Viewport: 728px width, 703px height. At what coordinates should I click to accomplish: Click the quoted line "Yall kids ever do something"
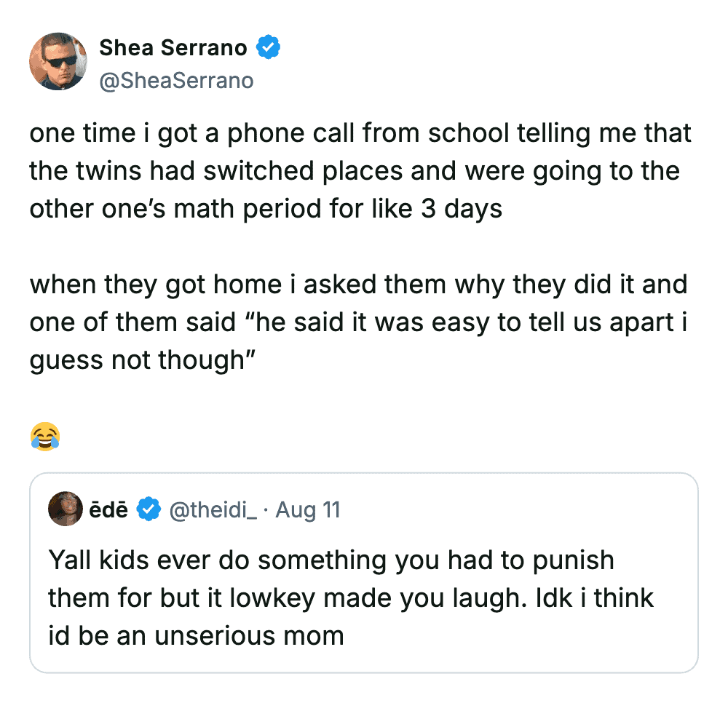click(x=331, y=560)
